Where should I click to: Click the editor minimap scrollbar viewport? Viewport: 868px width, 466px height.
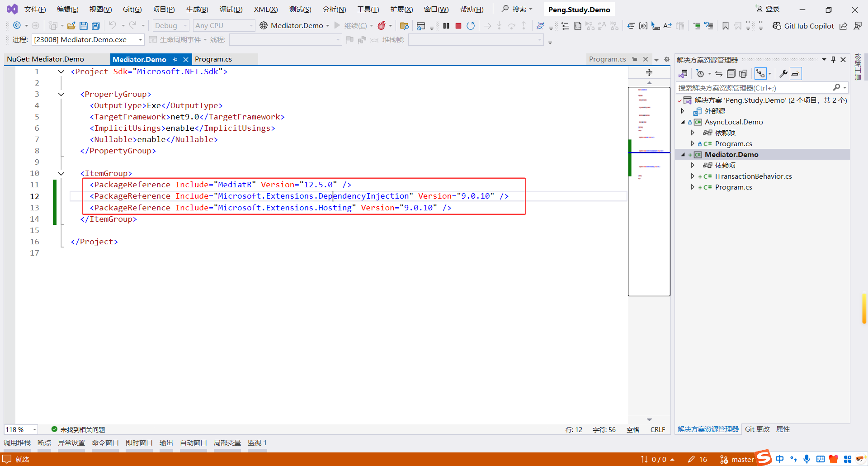pos(649,191)
